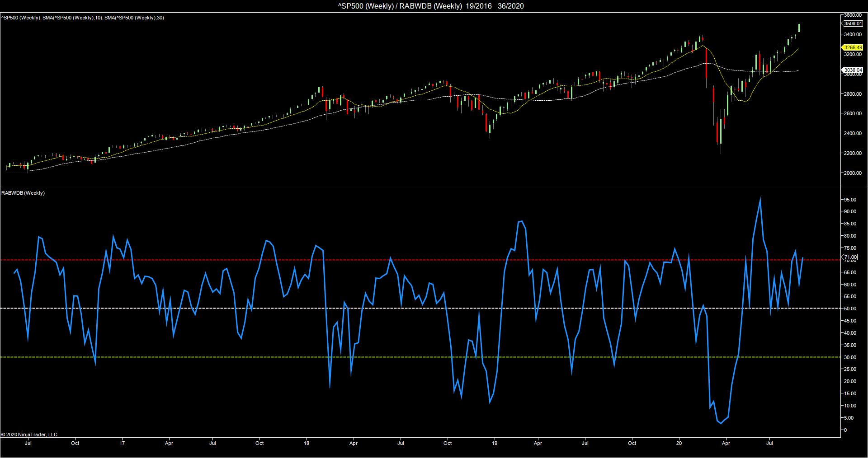This screenshot has width=868, height=458.
Task: Click the '17' year label on time axis
Action: (122, 443)
